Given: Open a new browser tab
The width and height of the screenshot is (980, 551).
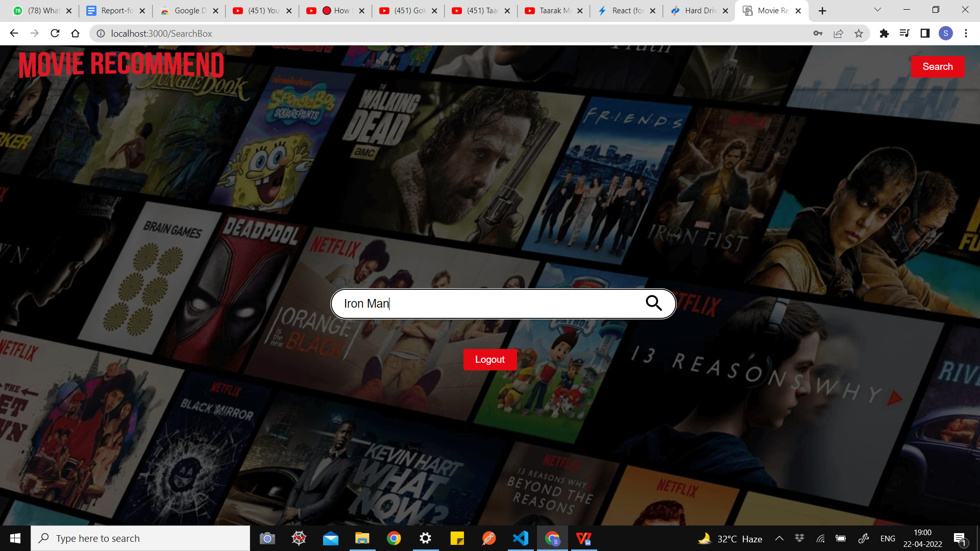Looking at the screenshot, I should [x=822, y=10].
